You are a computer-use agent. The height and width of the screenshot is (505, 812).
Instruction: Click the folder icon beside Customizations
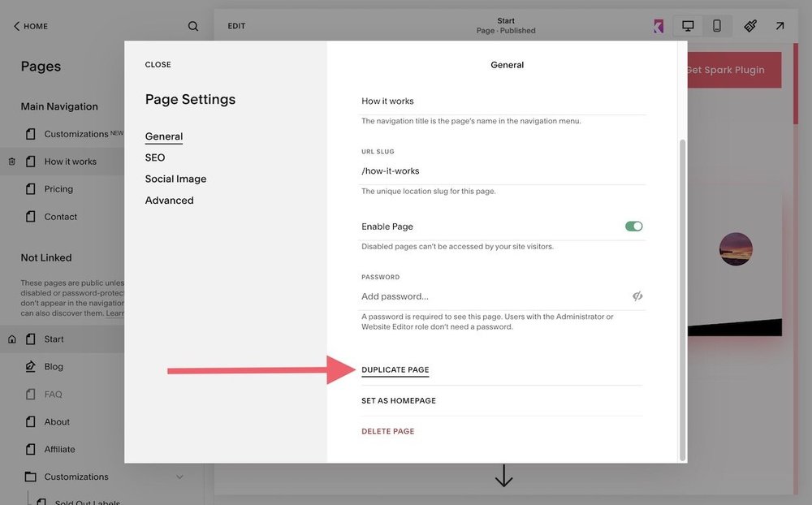coord(29,477)
